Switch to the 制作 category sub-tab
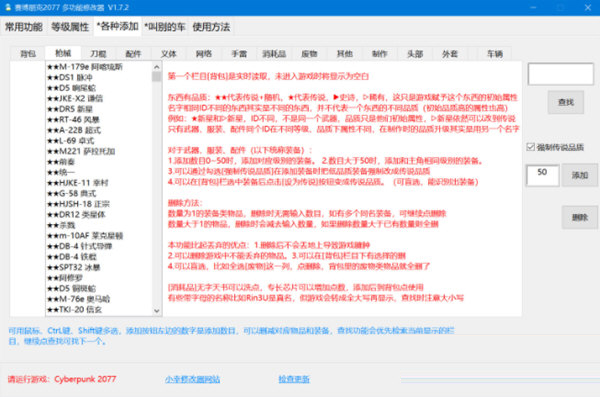This screenshot has width=600, height=397. click(x=380, y=54)
